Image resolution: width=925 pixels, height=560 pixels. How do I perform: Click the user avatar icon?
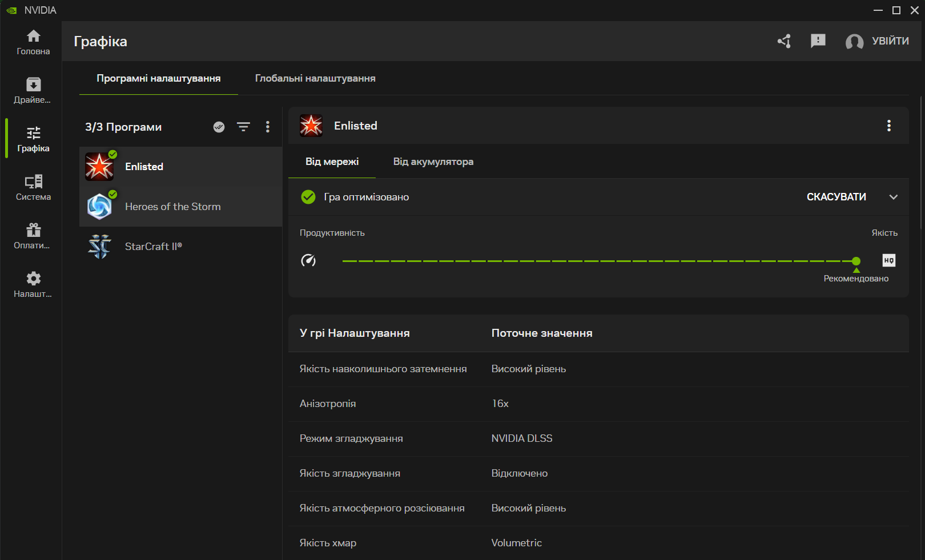point(854,42)
